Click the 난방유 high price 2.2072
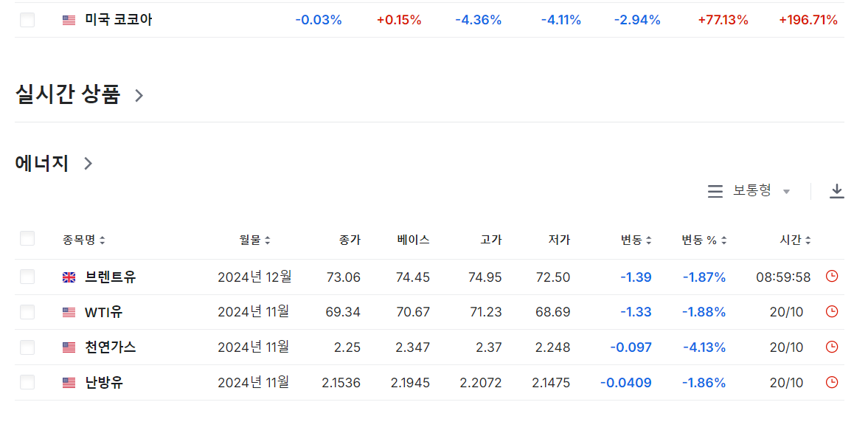The width and height of the screenshot is (868, 433). point(481,382)
